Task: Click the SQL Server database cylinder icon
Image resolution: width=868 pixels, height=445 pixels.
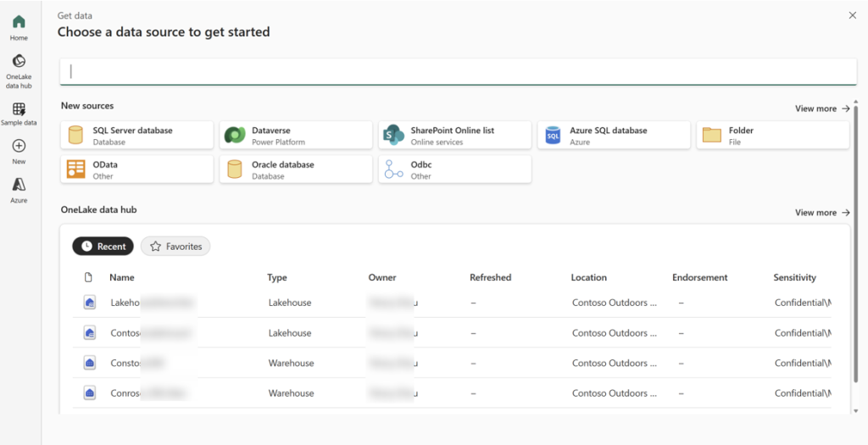Action: point(75,135)
